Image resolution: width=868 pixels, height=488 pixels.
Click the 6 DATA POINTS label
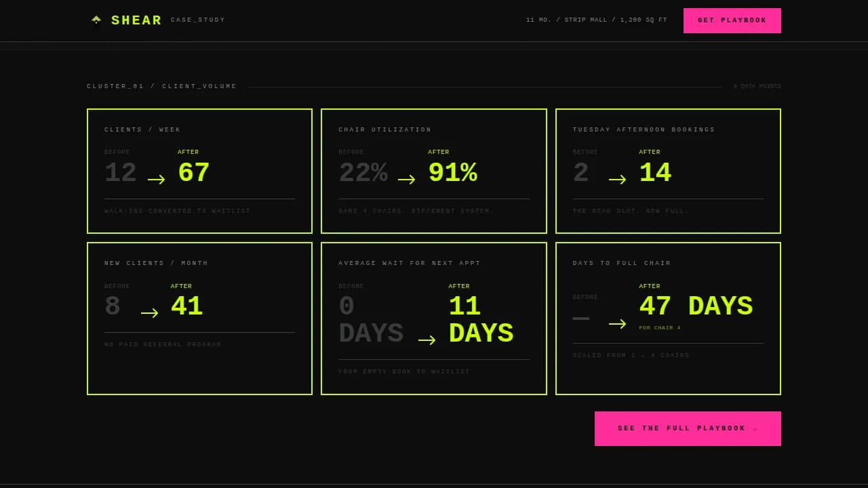[757, 87]
